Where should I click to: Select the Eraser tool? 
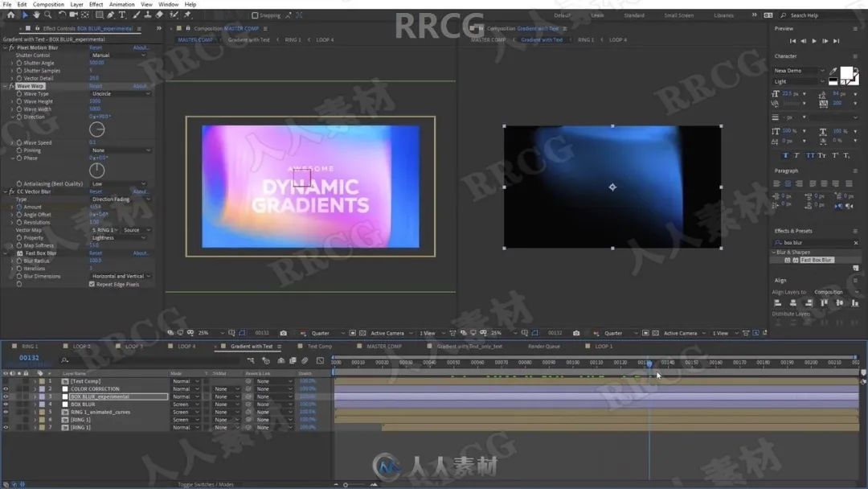(159, 14)
